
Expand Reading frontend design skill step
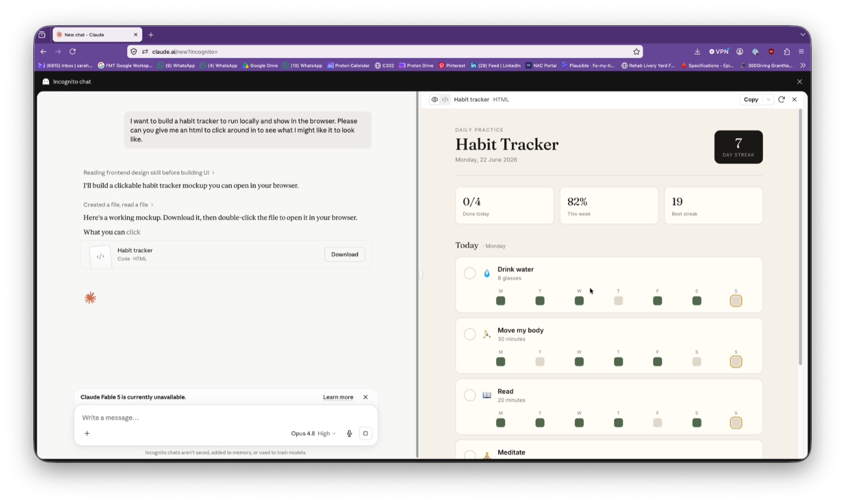coord(149,173)
